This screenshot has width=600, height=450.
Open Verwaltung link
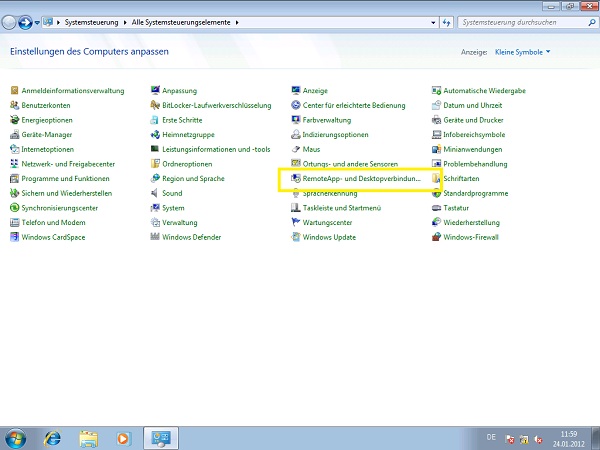(x=179, y=222)
